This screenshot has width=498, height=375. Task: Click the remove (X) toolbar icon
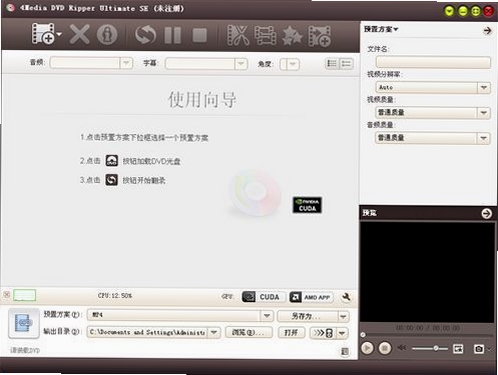tap(79, 34)
